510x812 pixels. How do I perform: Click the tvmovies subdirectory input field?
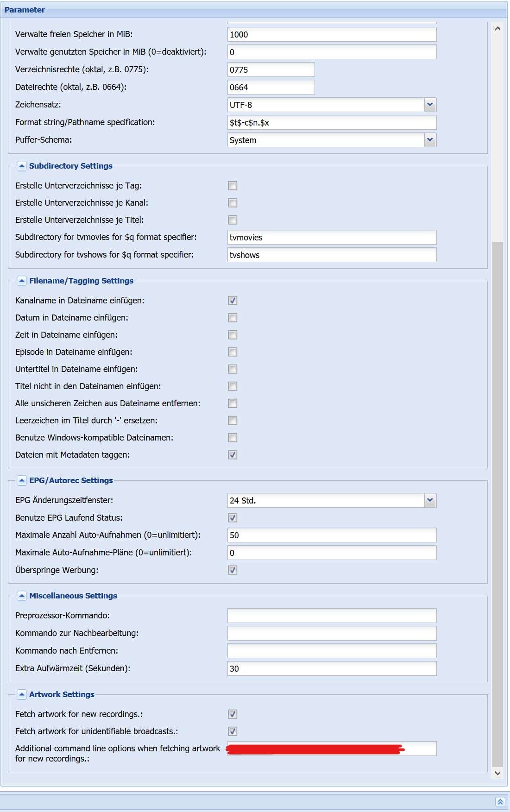332,237
